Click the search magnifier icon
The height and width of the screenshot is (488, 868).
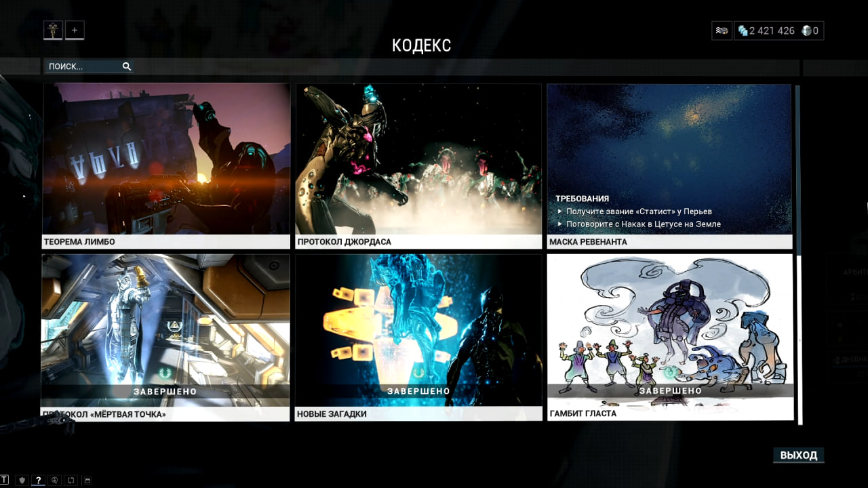(x=126, y=66)
